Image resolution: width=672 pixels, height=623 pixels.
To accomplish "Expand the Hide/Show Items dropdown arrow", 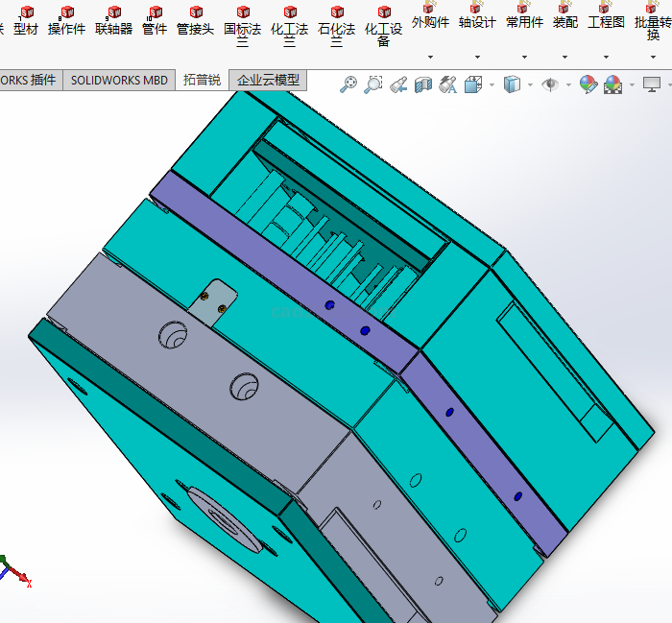I will click(x=568, y=84).
